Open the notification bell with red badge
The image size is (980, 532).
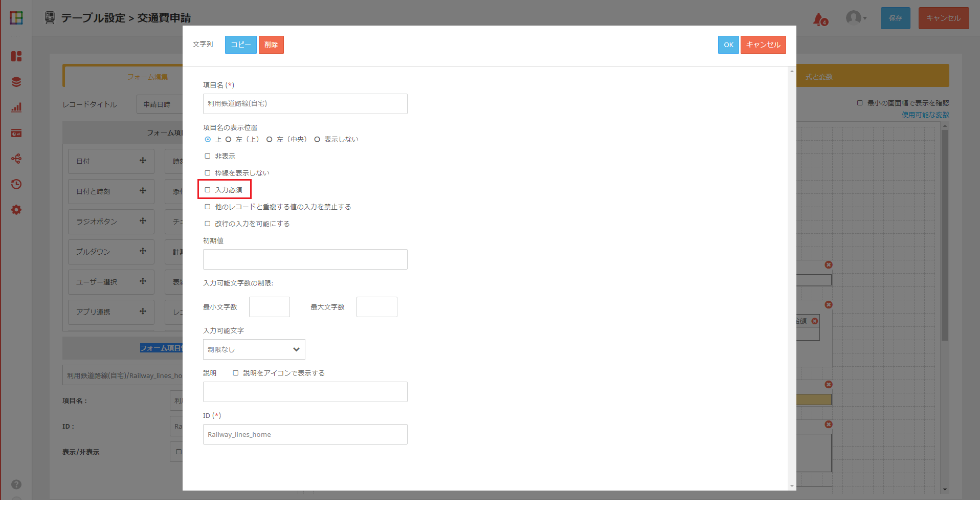click(820, 19)
